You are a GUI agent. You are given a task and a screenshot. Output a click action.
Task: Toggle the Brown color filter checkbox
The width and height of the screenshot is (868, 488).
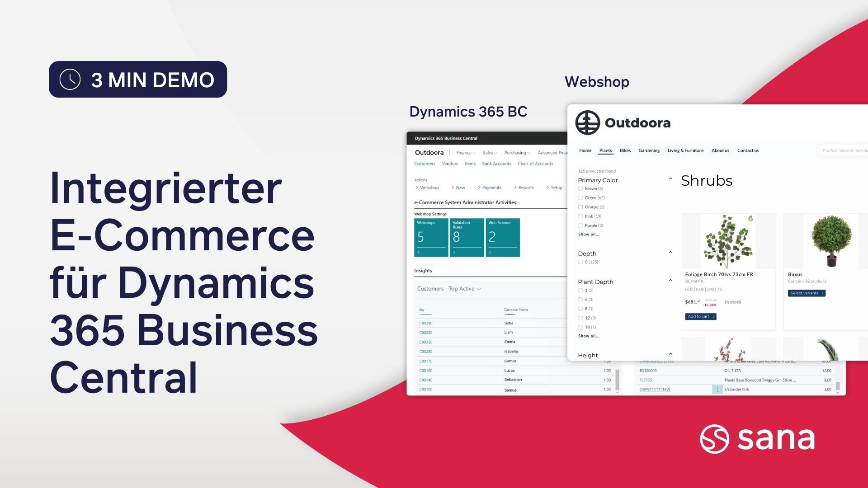tap(580, 189)
